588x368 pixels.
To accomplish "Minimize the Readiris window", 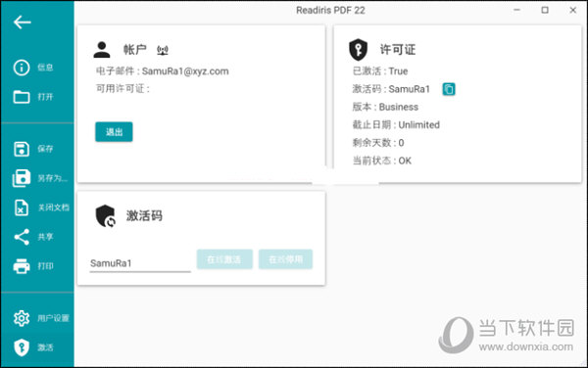I will 517,10.
